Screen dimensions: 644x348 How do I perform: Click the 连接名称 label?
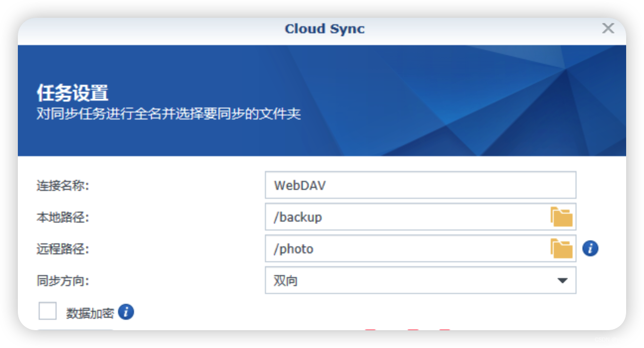63,186
